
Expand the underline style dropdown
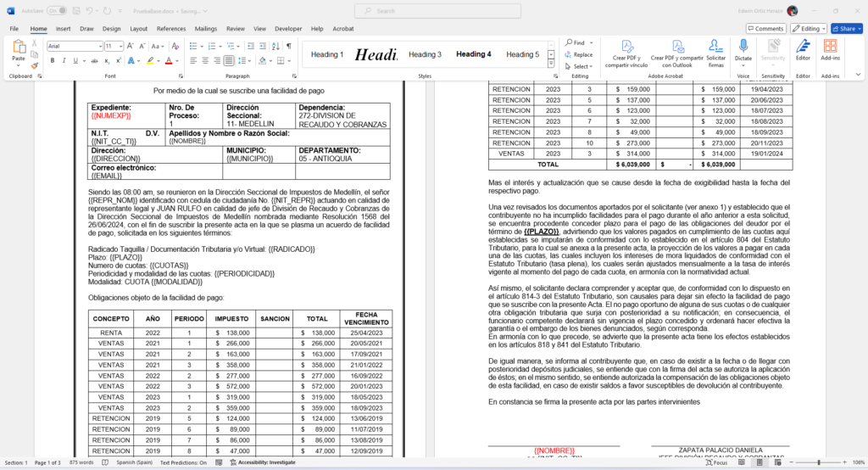pos(84,60)
